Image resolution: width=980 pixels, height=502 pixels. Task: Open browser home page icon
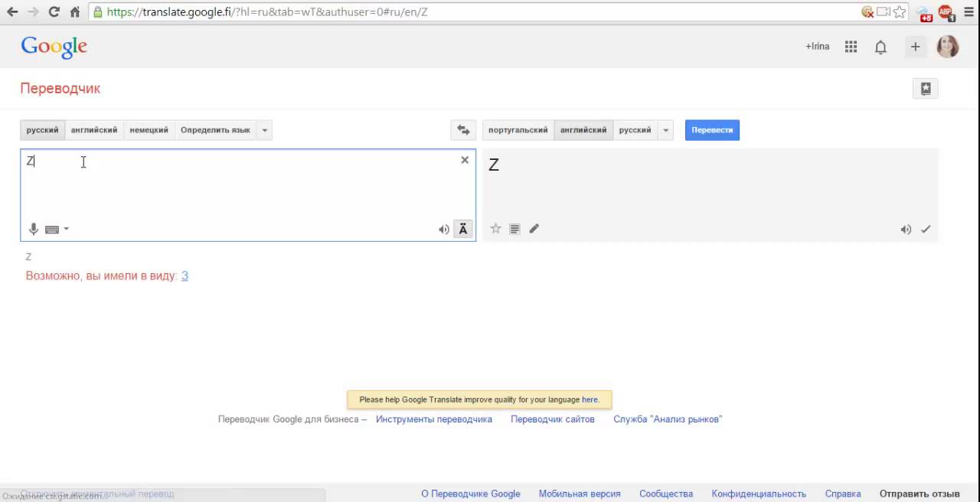coord(75,12)
